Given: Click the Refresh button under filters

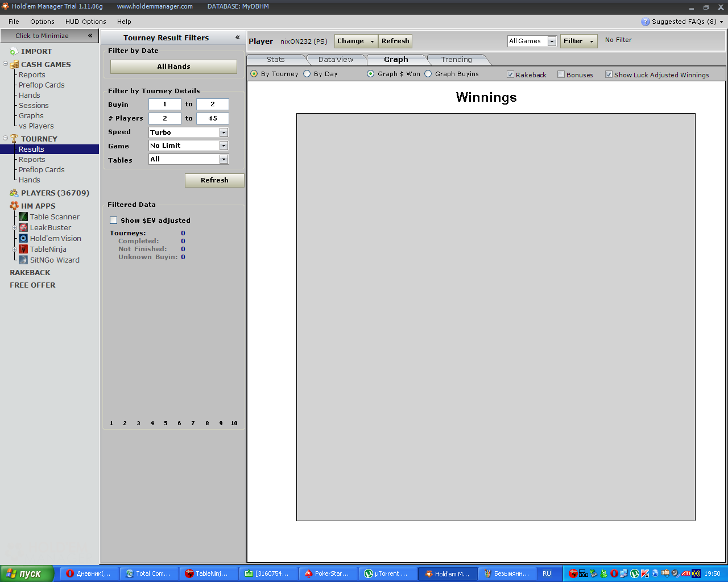Looking at the screenshot, I should coord(214,180).
